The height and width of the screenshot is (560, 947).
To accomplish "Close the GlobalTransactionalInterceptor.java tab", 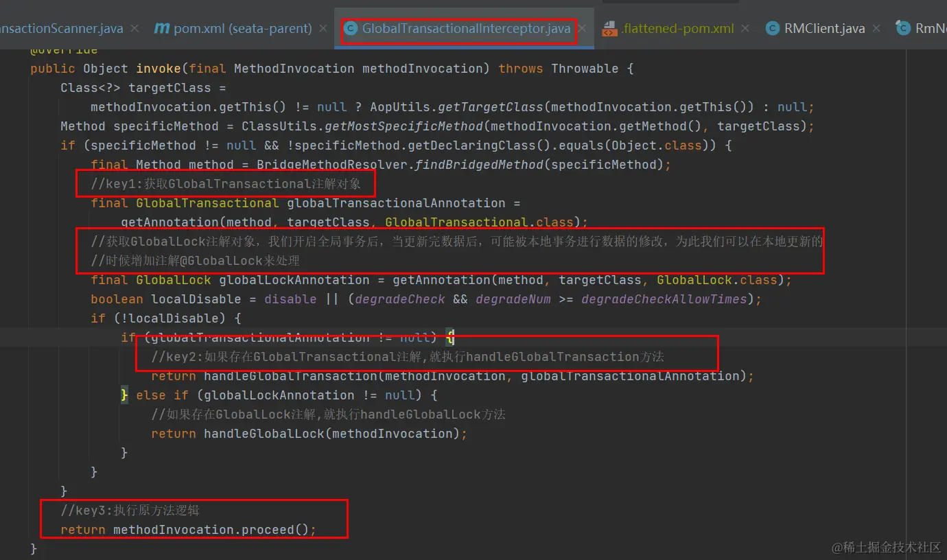I will point(583,29).
